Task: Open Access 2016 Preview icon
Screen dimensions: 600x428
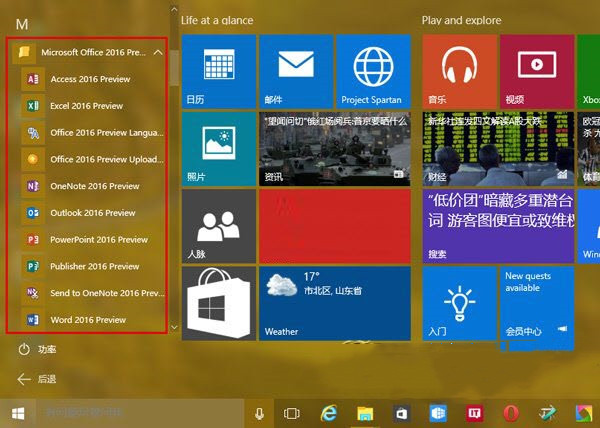Action: [x=33, y=79]
